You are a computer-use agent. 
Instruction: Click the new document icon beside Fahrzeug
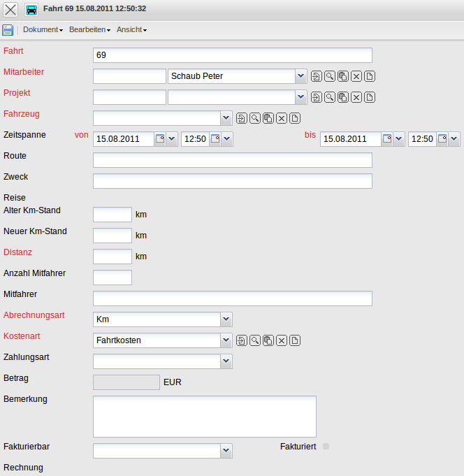coord(295,118)
